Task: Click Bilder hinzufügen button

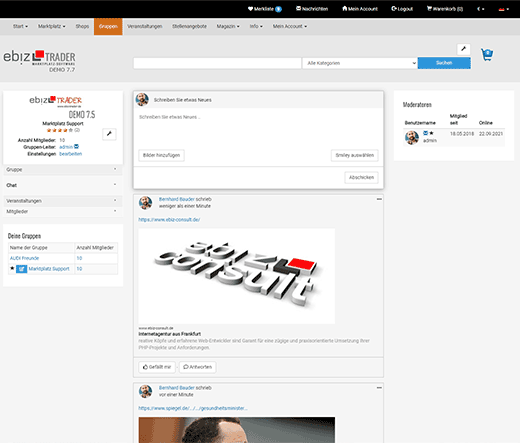Action: coord(161,155)
